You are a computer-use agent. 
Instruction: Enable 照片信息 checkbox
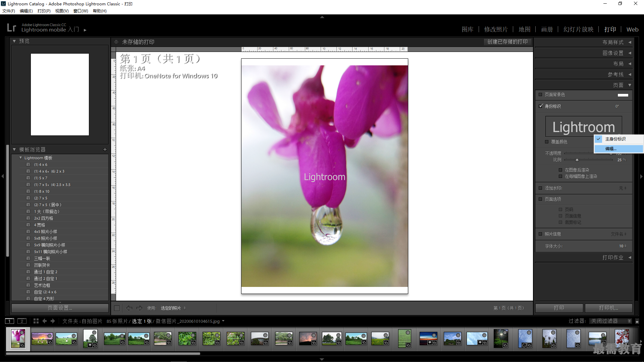540,234
